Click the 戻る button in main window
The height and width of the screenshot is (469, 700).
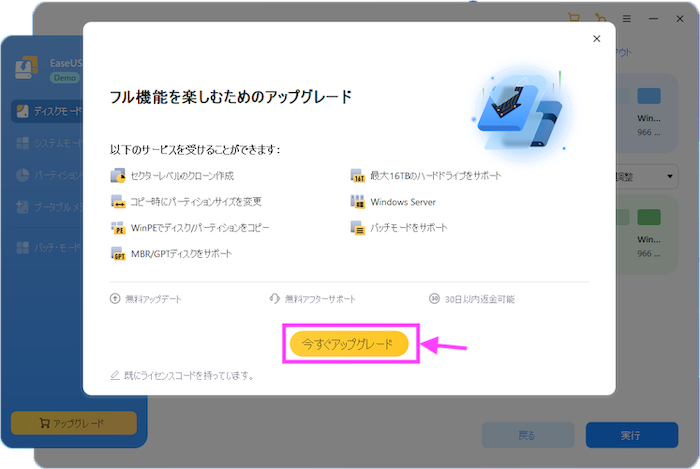coord(528,435)
